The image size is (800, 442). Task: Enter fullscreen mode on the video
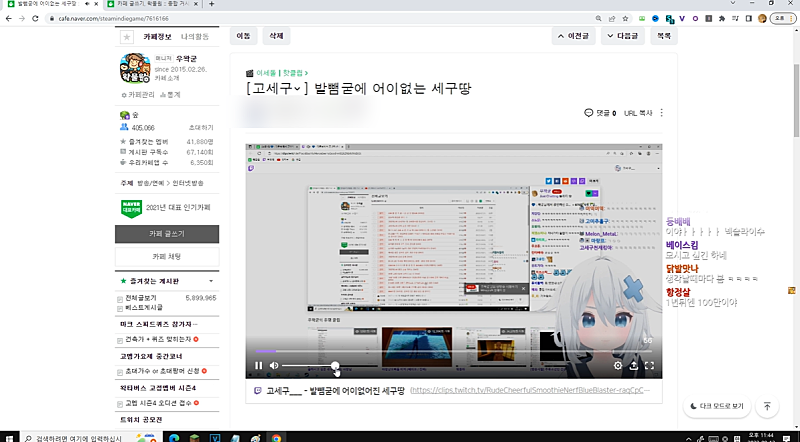pos(650,366)
